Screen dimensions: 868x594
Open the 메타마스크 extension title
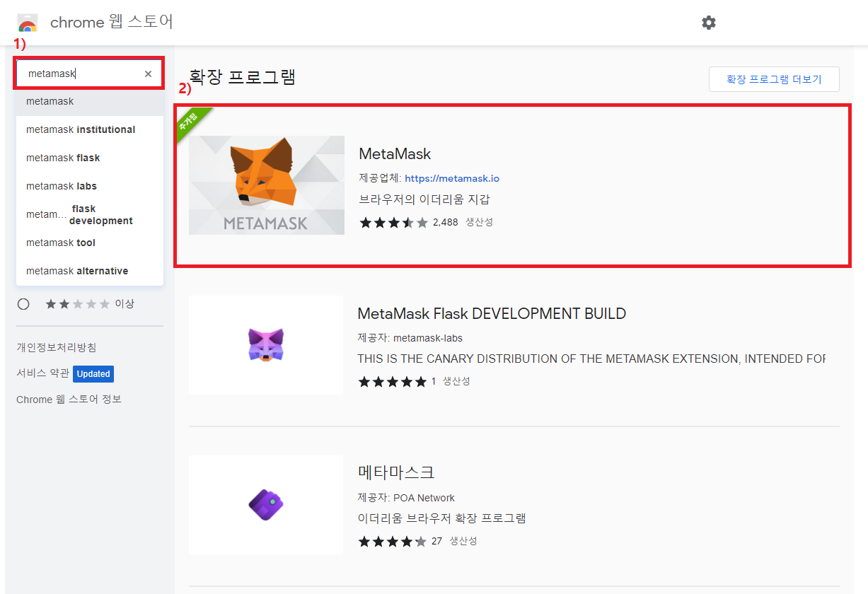pyautogui.click(x=396, y=472)
